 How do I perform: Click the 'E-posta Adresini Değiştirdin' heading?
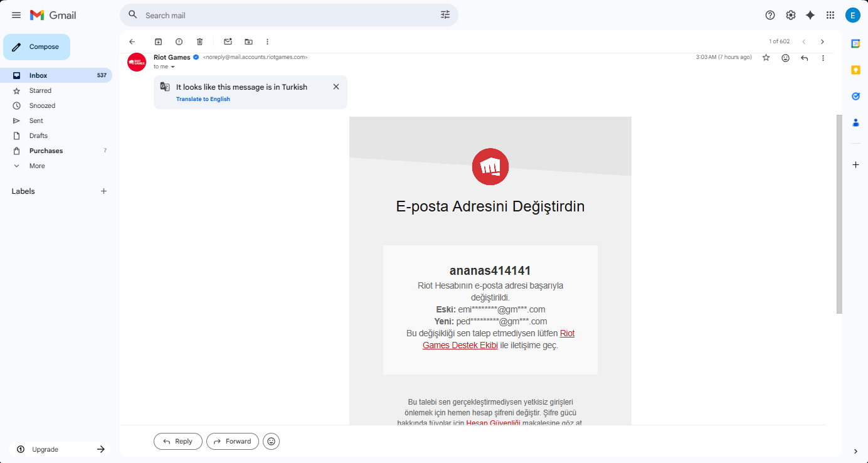pyautogui.click(x=490, y=206)
